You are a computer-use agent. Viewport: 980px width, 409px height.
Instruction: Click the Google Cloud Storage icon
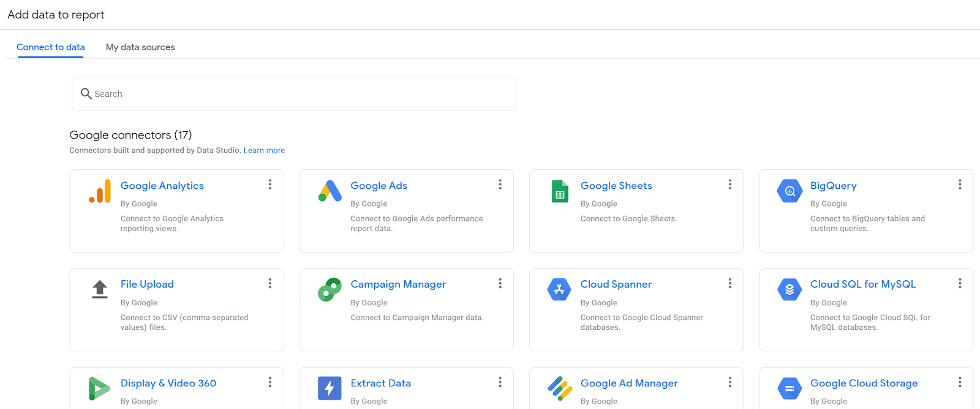pos(790,388)
